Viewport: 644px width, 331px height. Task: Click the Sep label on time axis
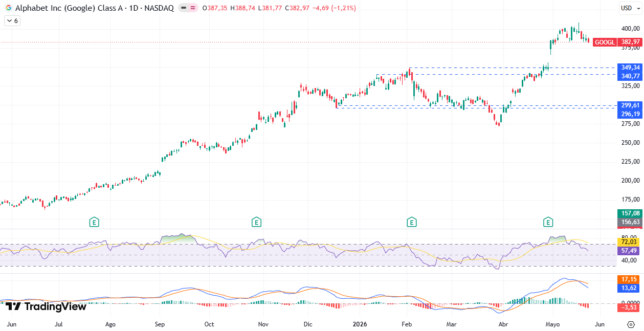tap(161, 324)
